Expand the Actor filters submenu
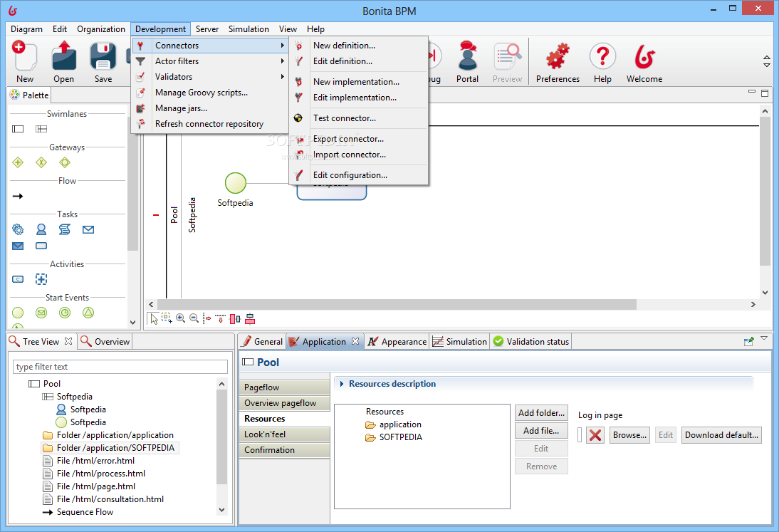The image size is (779, 532). [282, 61]
